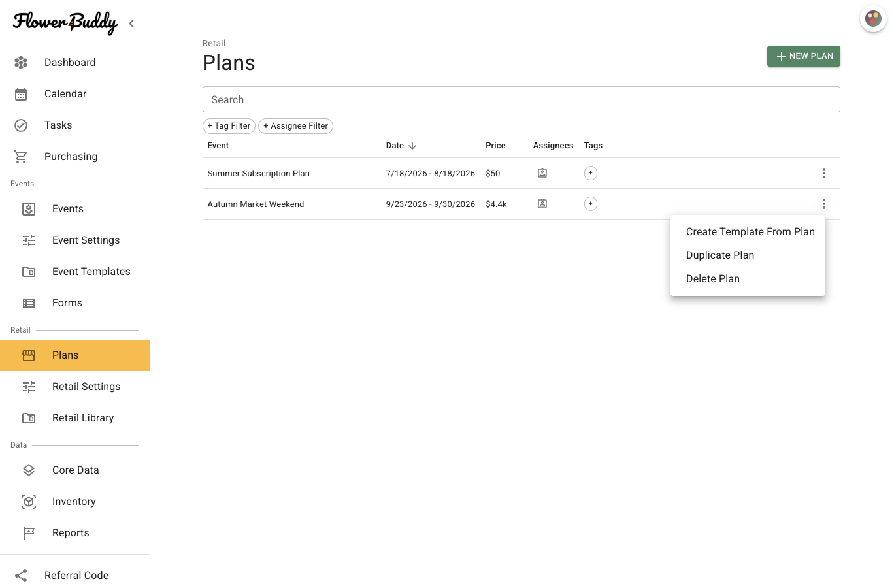Open Event Settings sliders icon
Viewport: 892px width, 588px height.
(x=29, y=240)
